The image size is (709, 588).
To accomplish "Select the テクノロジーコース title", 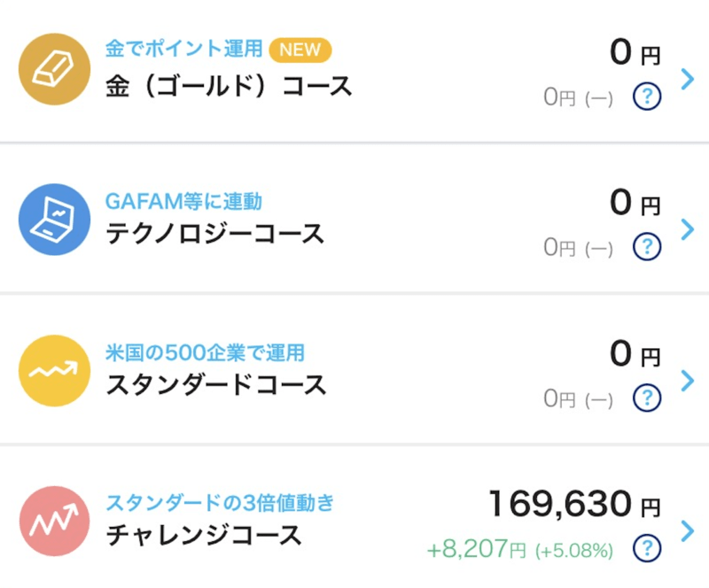I will (x=214, y=234).
